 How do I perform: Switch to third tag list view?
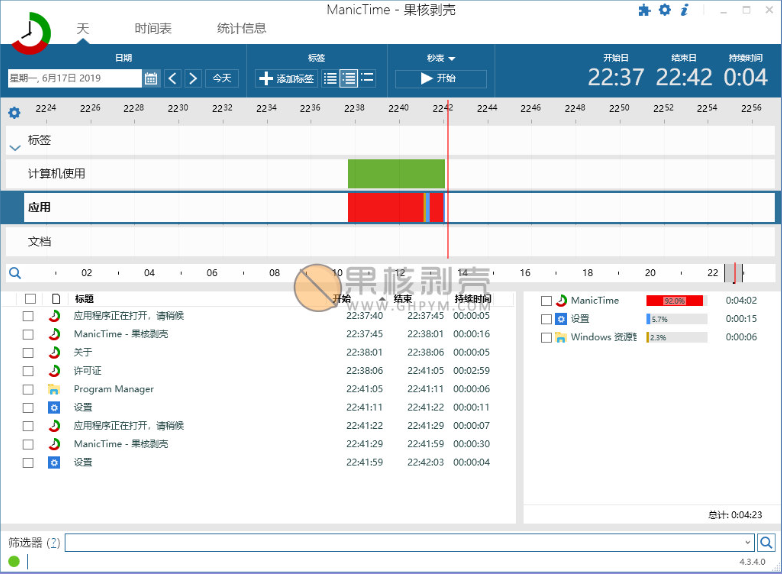pyautogui.click(x=367, y=77)
